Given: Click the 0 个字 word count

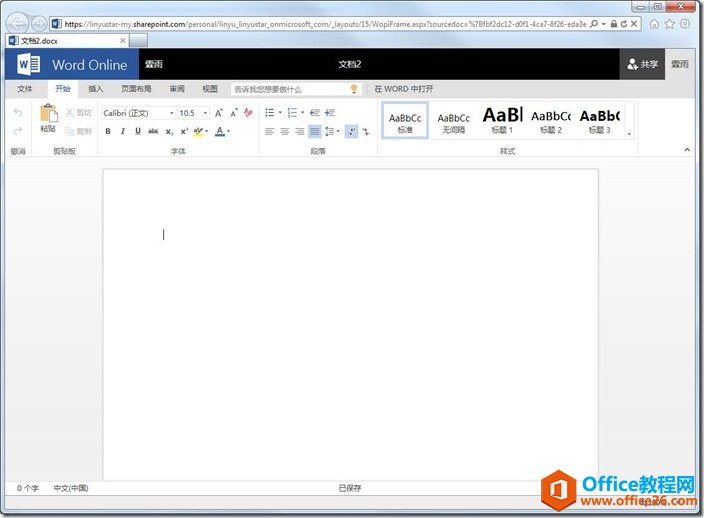Looking at the screenshot, I should [28, 488].
